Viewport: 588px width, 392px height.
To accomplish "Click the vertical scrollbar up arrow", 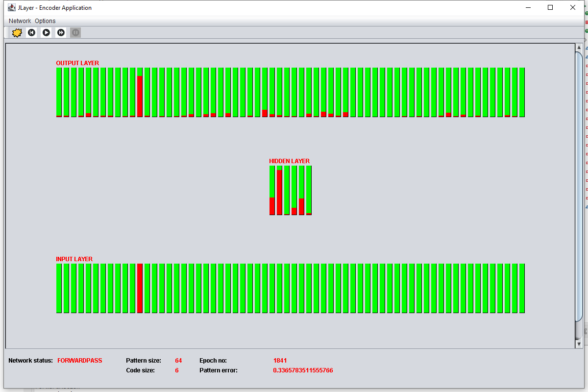I will click(x=579, y=48).
